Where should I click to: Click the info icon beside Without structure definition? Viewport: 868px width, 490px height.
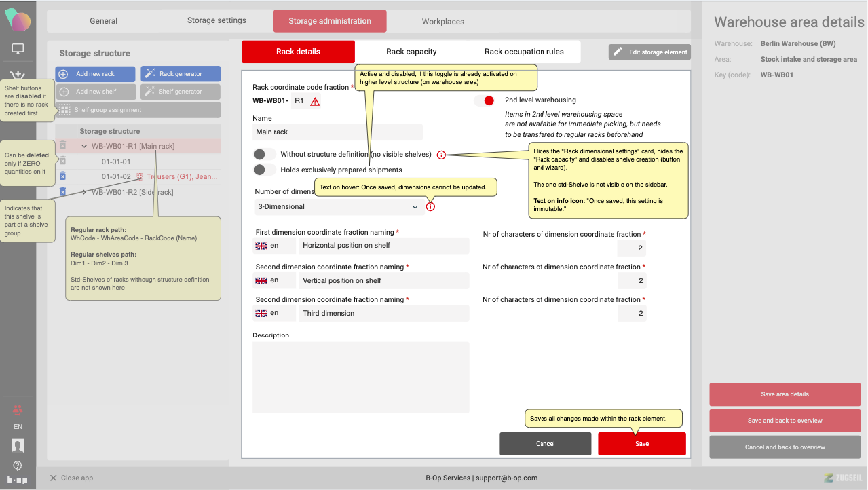tap(441, 155)
